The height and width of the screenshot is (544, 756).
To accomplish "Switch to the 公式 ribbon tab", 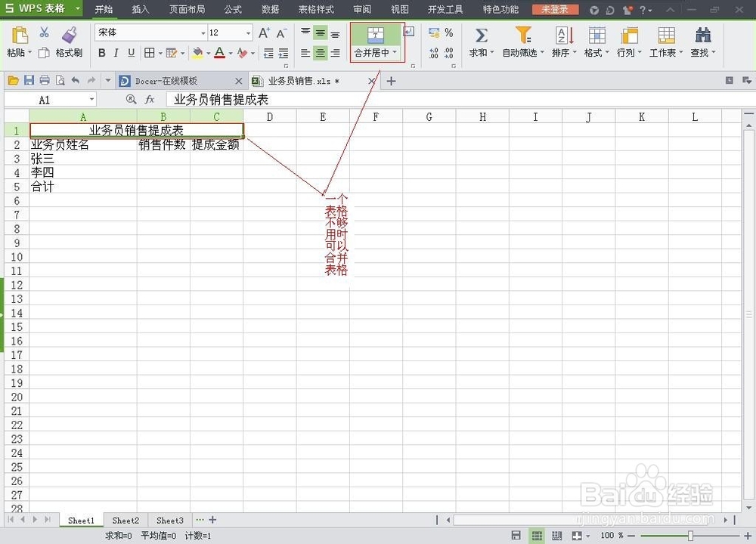I will (x=233, y=9).
